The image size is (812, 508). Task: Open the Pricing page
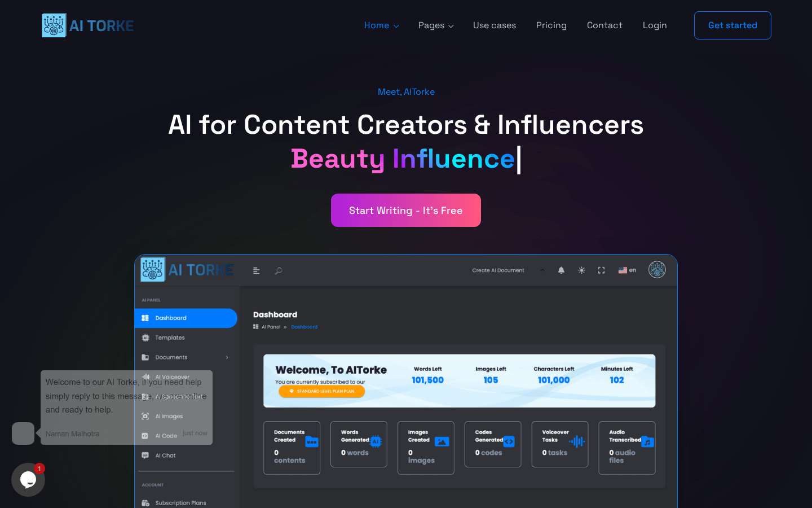551,25
